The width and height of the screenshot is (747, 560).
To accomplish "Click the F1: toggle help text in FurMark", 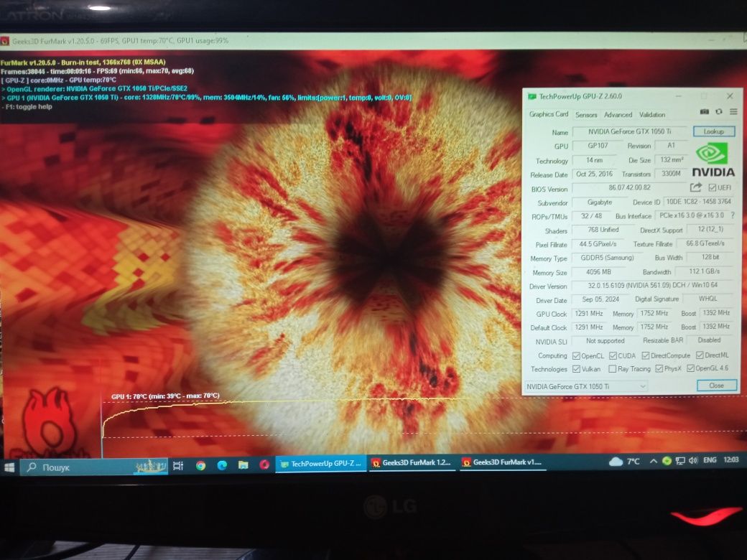I will click(x=27, y=107).
